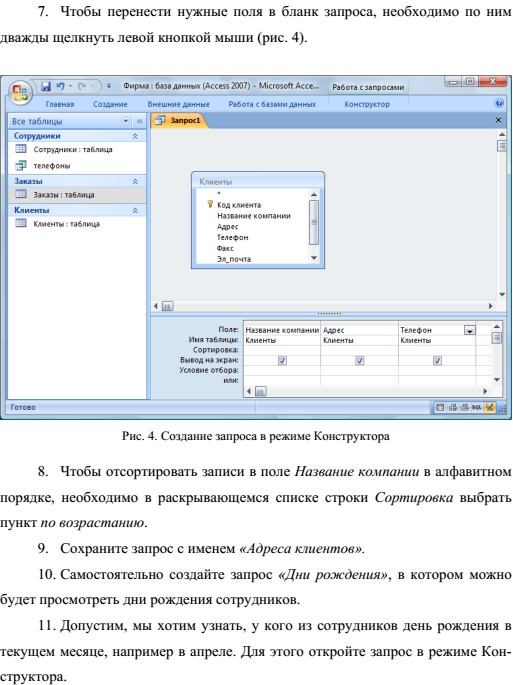This screenshot has width=513, height=685.
Task: Switch to the Создание ribbon tab
Action: tap(110, 104)
